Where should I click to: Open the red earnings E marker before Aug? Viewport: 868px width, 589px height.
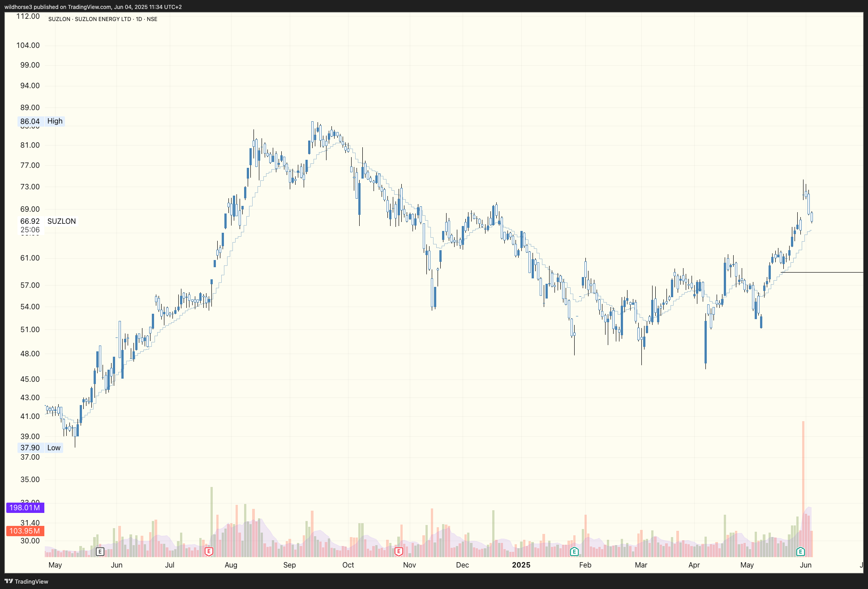pos(209,551)
